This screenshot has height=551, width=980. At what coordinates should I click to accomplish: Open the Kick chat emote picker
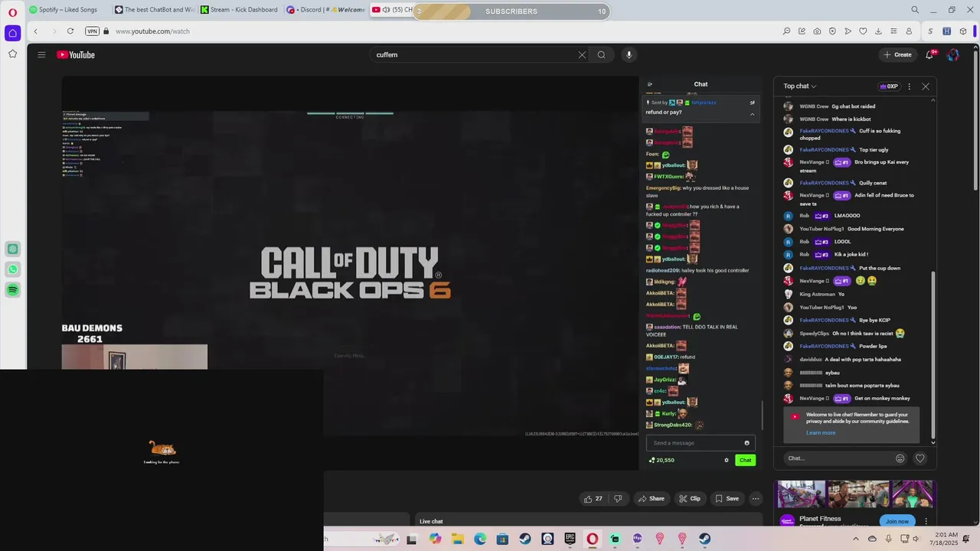tap(747, 443)
